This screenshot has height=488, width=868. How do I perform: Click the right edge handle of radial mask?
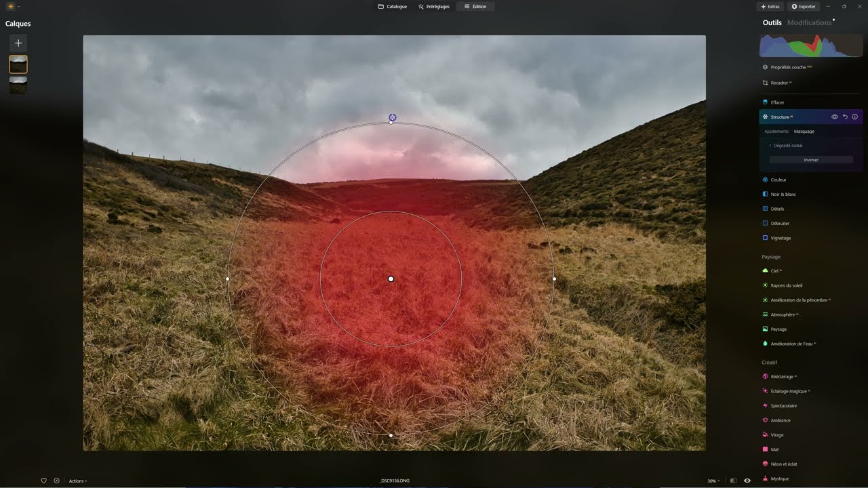pyautogui.click(x=554, y=279)
